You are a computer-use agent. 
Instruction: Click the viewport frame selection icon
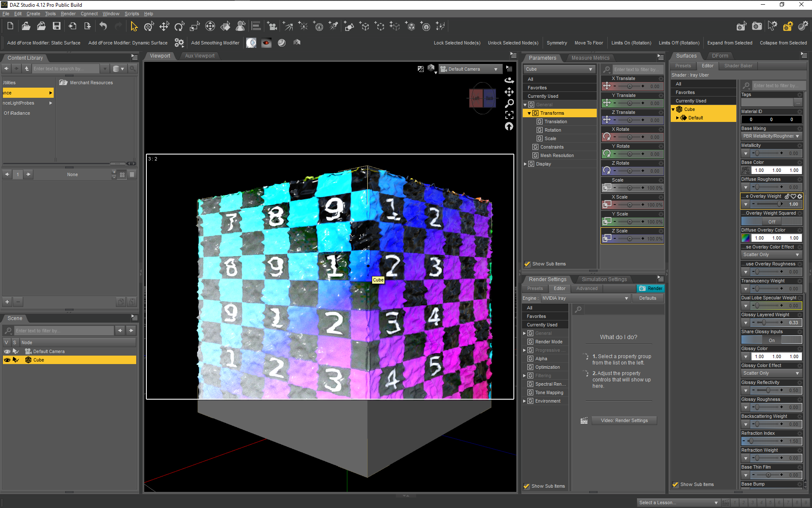point(509,115)
